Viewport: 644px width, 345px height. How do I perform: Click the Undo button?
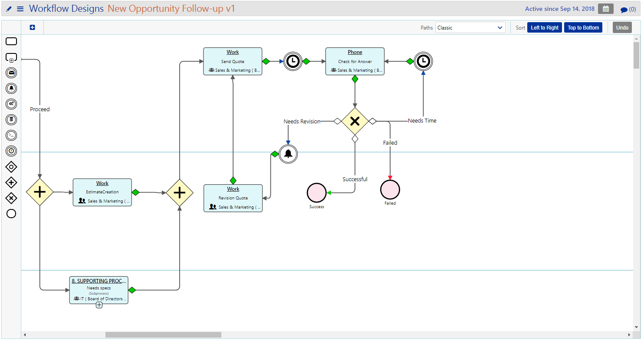tap(622, 27)
